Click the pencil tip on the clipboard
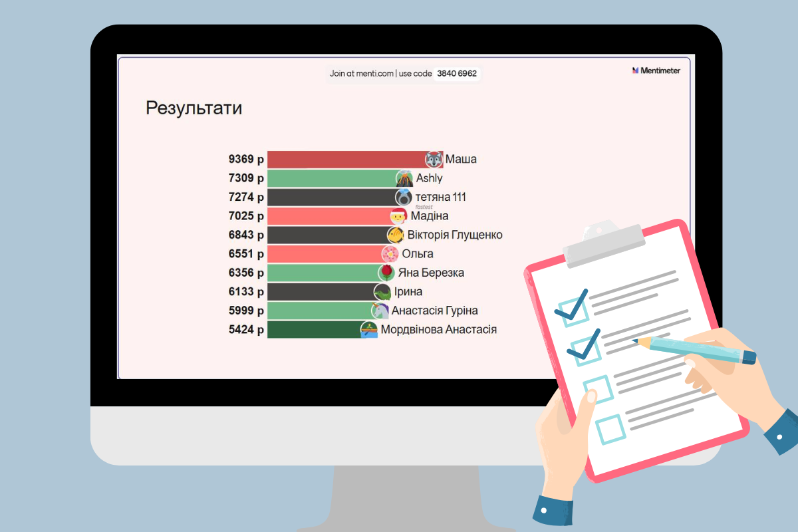The image size is (798, 532). coord(636,341)
